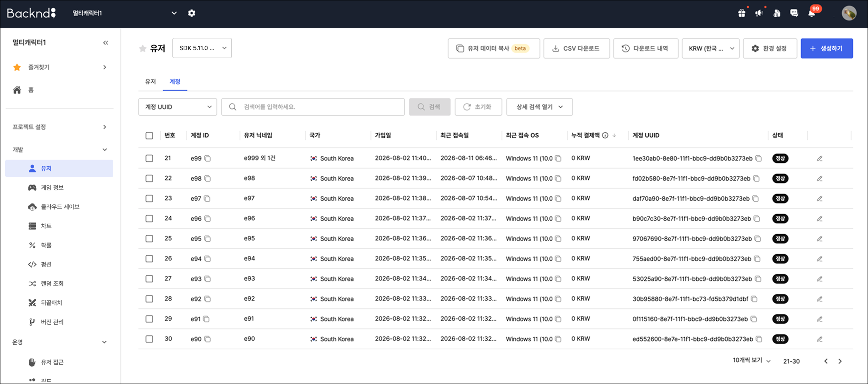Collapse the 운영 section
Image resolution: width=868 pixels, height=384 pixels.
coord(59,342)
